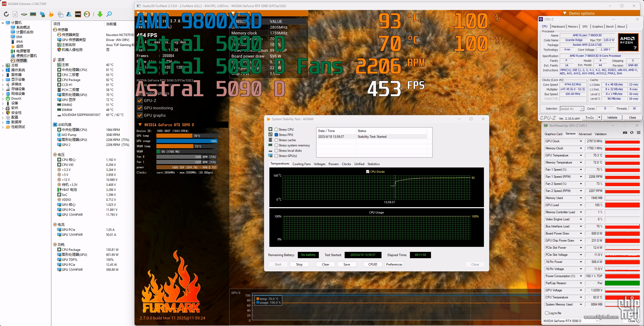Open the Statistics tab in stability test
The width and height of the screenshot is (644, 326).
coord(373,164)
